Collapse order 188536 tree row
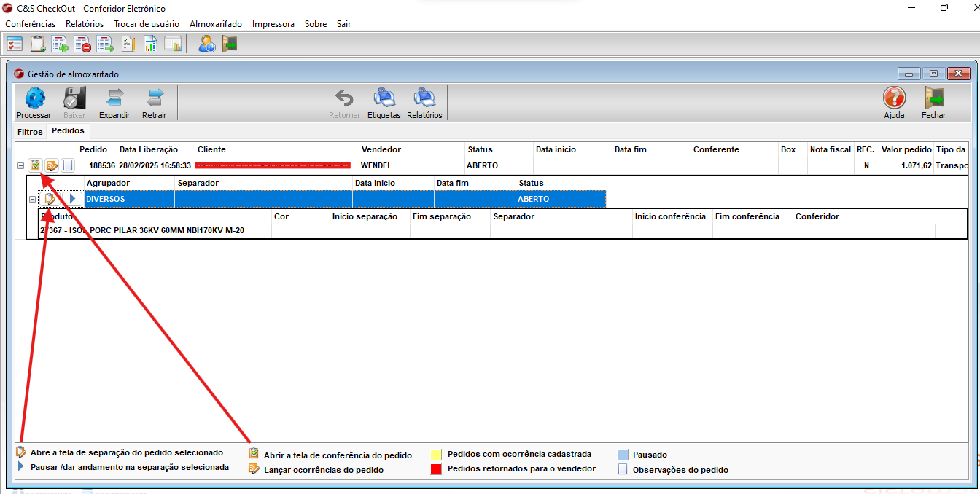 [20, 166]
